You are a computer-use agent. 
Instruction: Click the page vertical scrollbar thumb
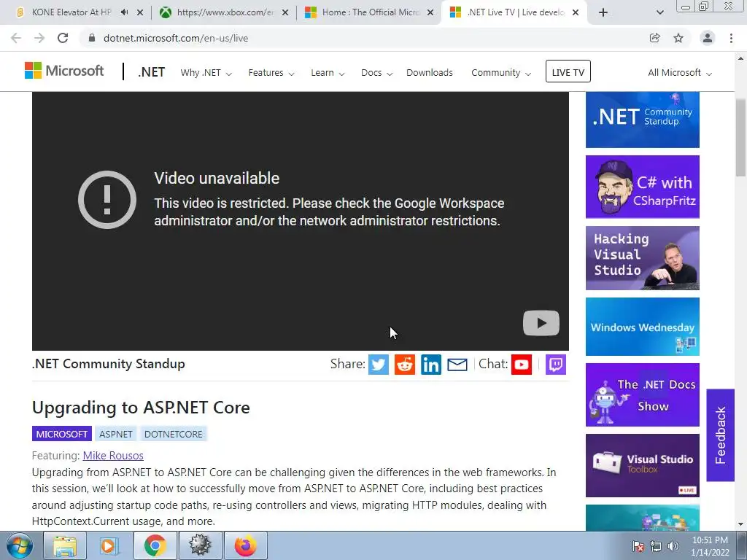click(741, 138)
